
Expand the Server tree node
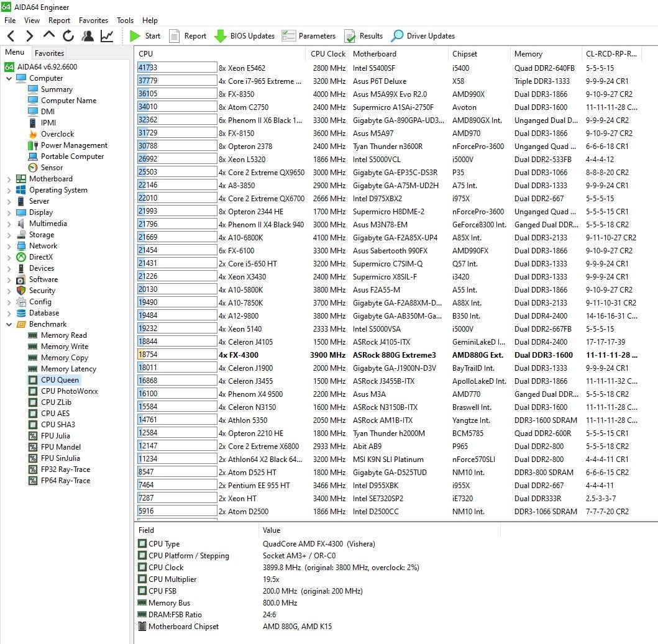[9, 201]
